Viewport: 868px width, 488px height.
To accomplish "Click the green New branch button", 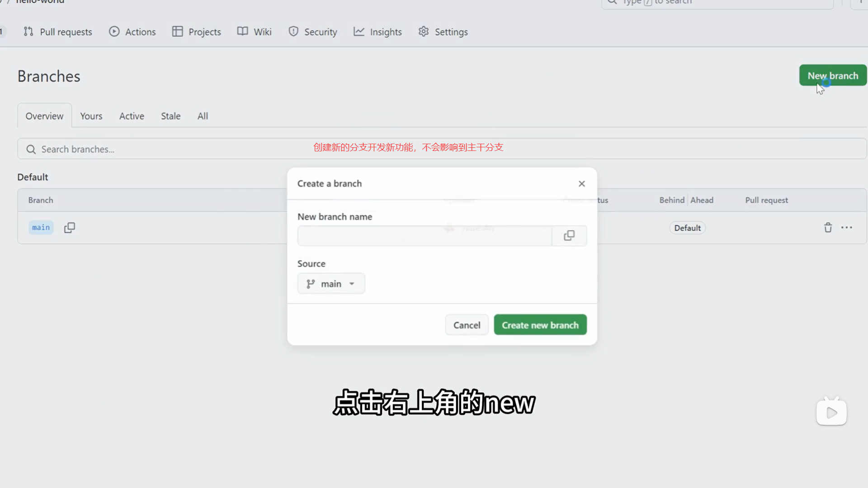I will click(832, 75).
